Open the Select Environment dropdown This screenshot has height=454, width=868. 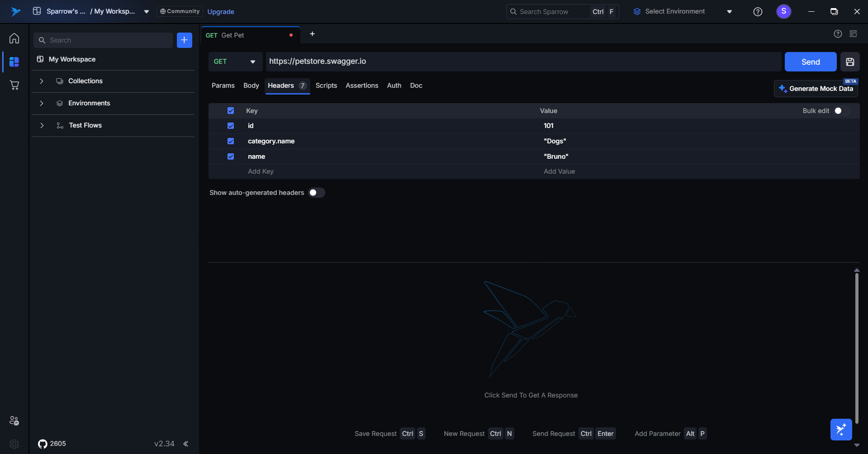pos(682,12)
